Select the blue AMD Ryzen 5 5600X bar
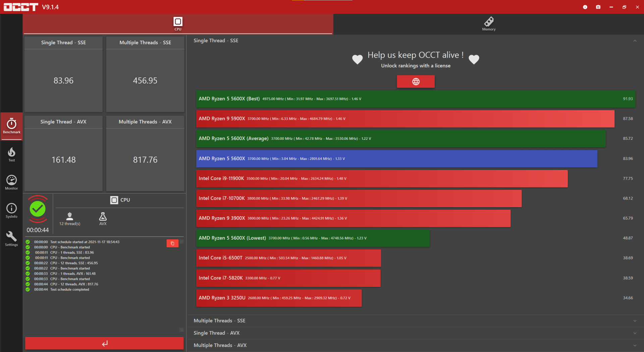 (x=397, y=159)
